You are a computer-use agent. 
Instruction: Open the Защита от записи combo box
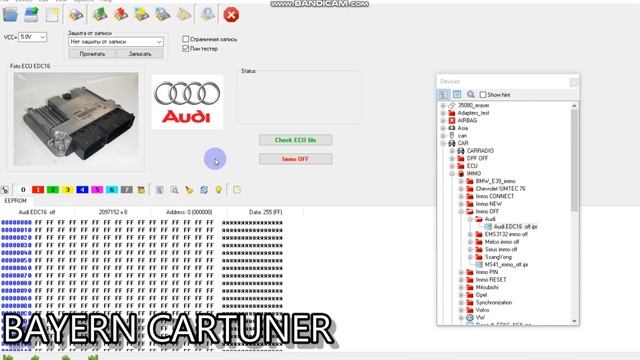coord(116,42)
